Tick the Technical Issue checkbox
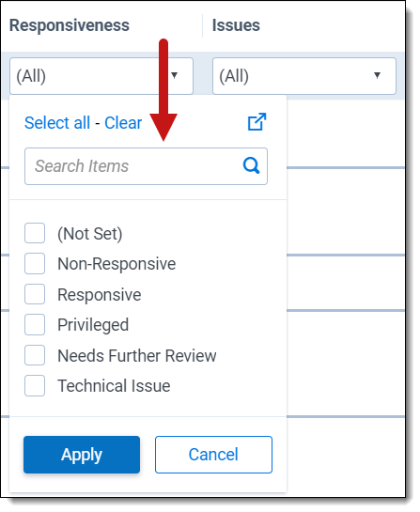This screenshot has width=420, height=512. pos(35,385)
